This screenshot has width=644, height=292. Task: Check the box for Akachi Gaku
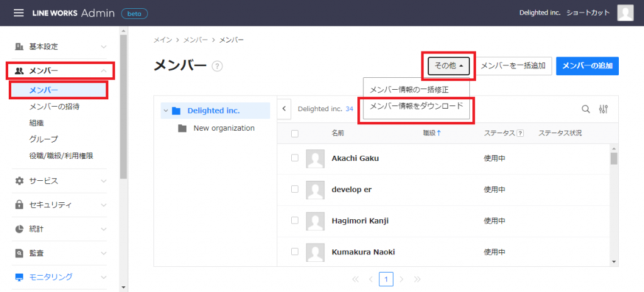(294, 158)
